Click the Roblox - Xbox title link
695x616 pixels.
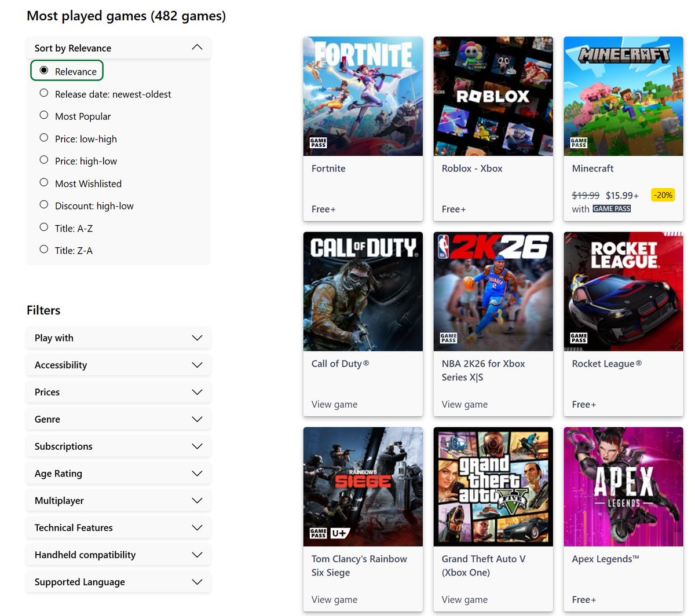tap(472, 168)
